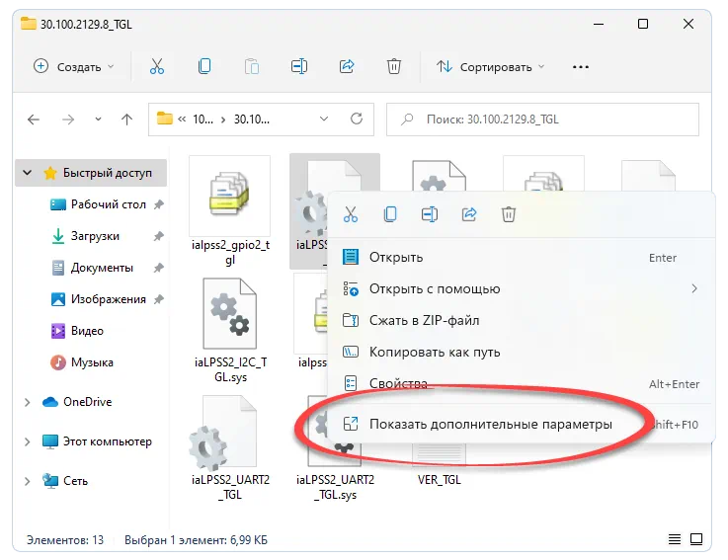Select the ialpss2_gpio2_tgl file icon

229,195
